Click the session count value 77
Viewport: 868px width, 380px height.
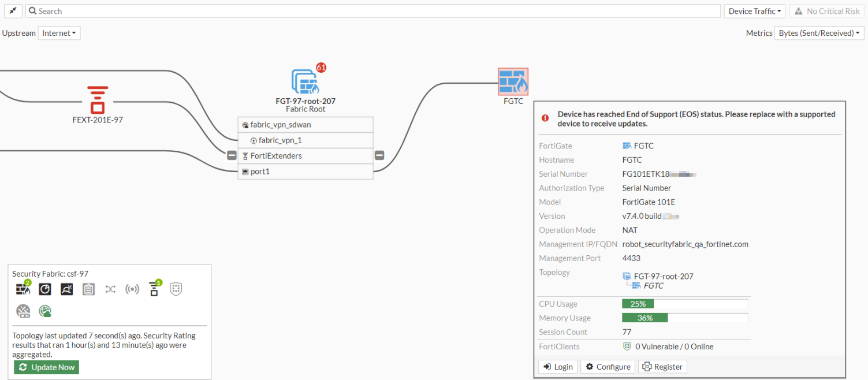pos(627,332)
